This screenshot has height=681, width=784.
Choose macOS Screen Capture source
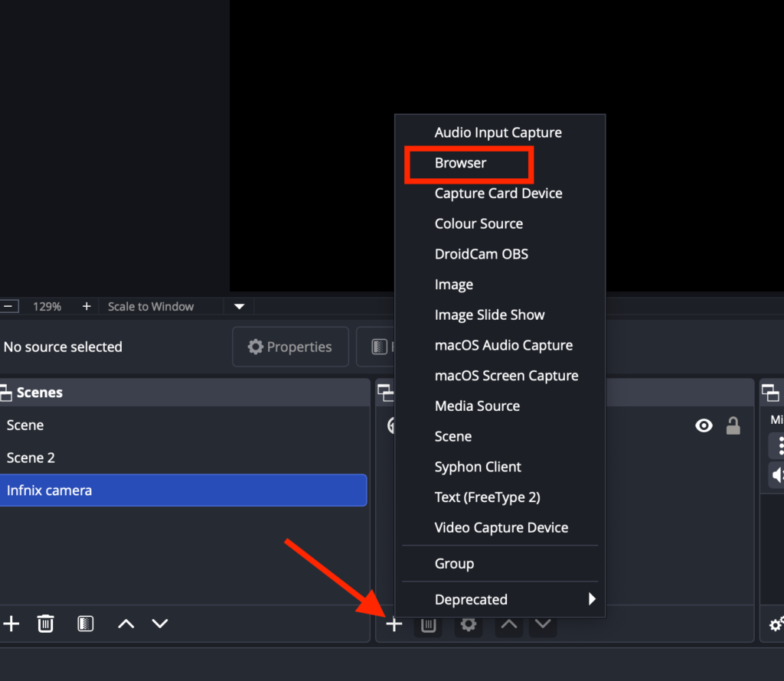[x=506, y=376]
